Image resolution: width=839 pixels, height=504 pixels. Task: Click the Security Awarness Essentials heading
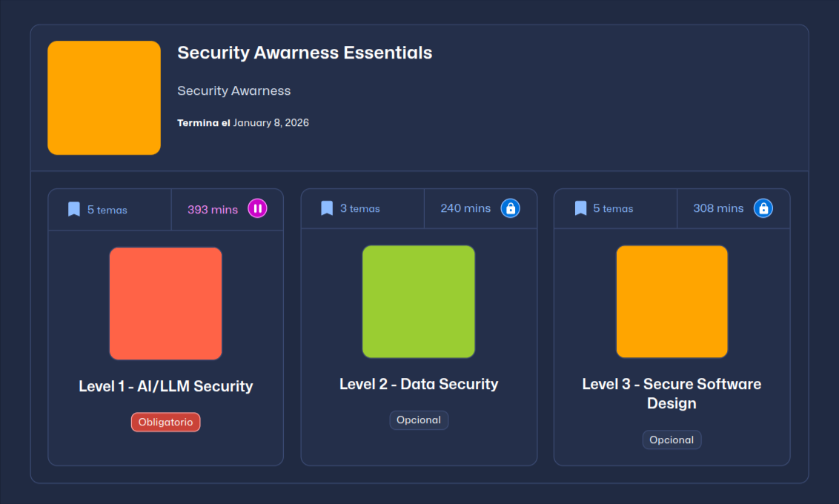pyautogui.click(x=305, y=53)
